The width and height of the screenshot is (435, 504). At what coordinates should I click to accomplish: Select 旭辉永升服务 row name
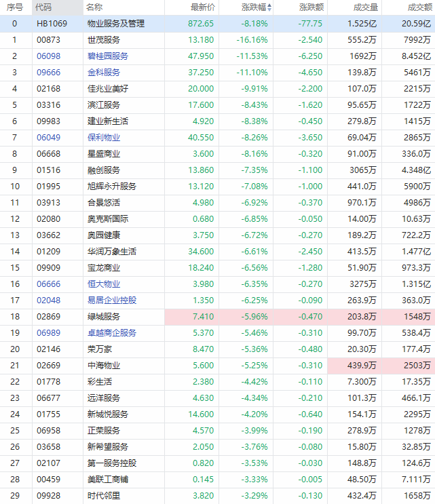[112, 186]
